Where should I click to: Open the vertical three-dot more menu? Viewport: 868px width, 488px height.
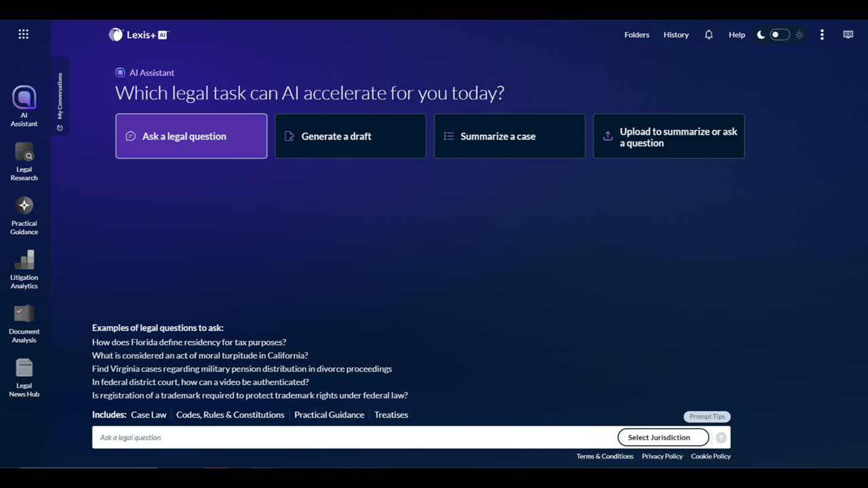[822, 35]
